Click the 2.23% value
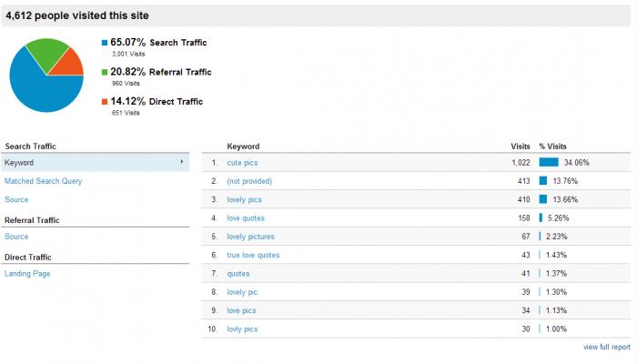637x364 pixels. tap(557, 237)
